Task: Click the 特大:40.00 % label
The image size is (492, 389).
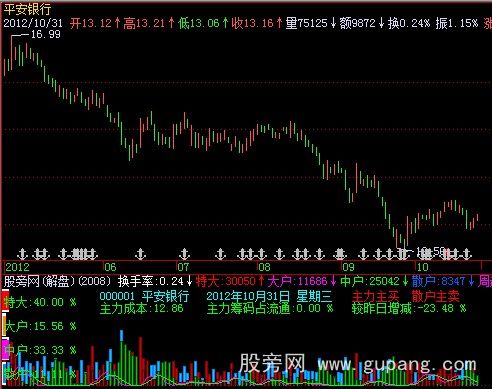Action: pos(40,302)
